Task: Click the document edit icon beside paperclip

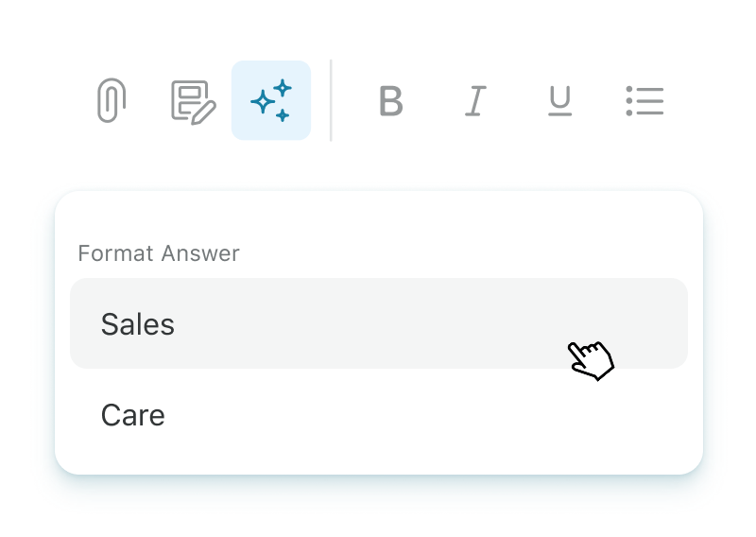Action: coord(193,101)
